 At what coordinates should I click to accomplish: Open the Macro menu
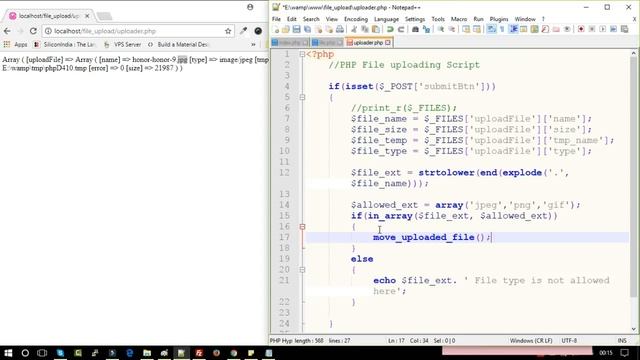click(x=459, y=19)
